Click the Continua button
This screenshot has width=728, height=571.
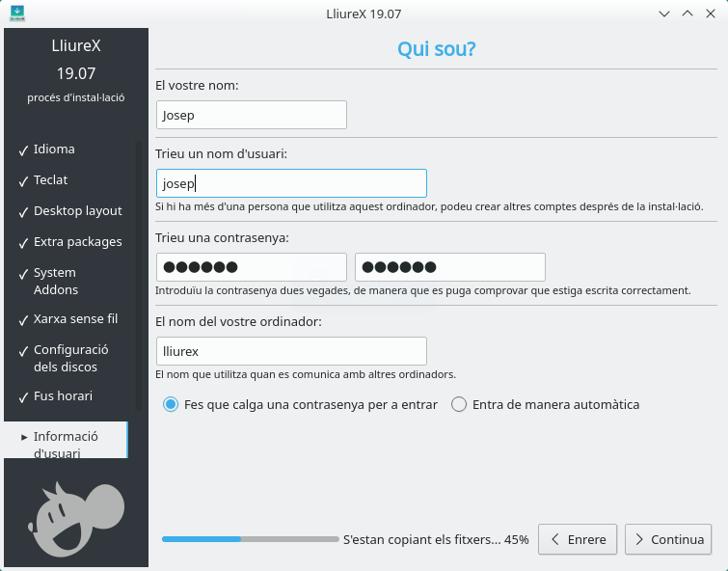tap(668, 539)
